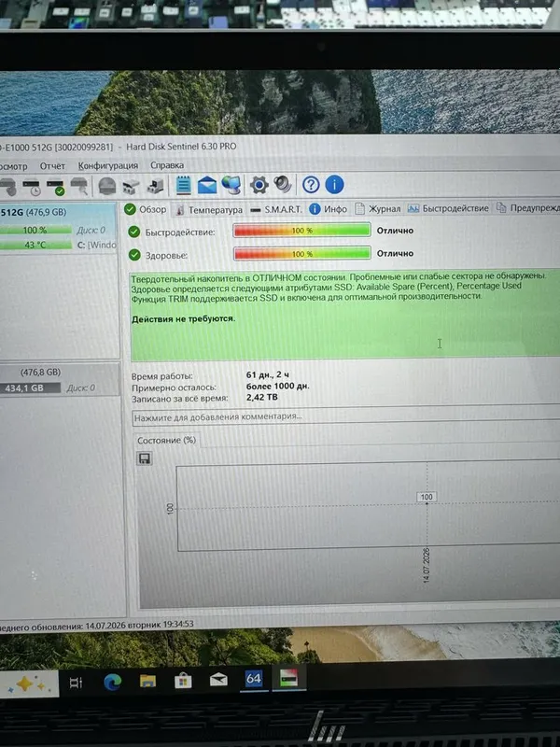560x747 pixels.
Task: Open File Explorer from the taskbar
Action: pyautogui.click(x=147, y=682)
